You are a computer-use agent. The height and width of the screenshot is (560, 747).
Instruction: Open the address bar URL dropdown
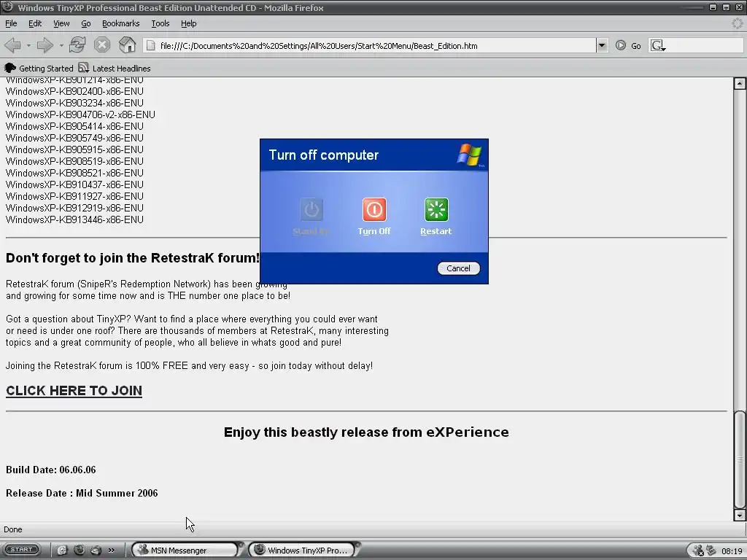602,46
